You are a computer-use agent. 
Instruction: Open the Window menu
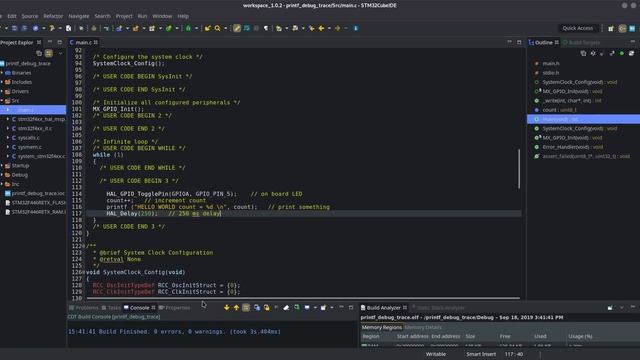coord(162,16)
